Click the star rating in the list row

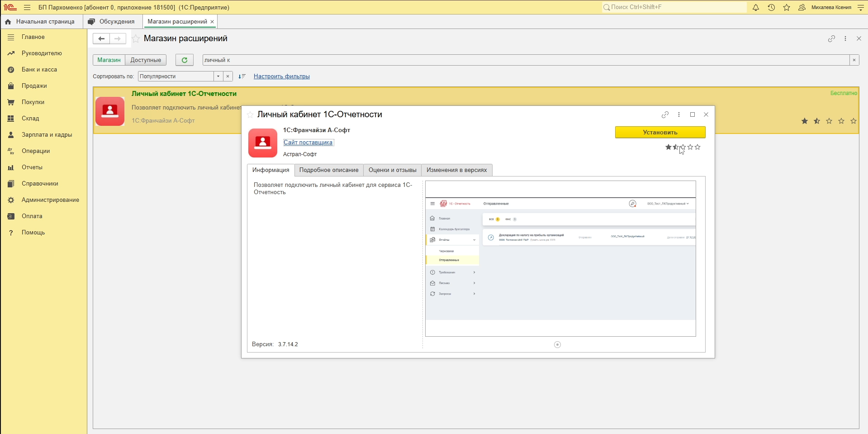(x=829, y=121)
